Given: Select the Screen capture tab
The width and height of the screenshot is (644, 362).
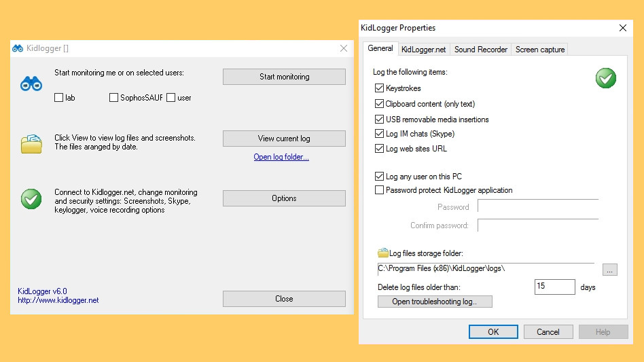Looking at the screenshot, I should (539, 50).
